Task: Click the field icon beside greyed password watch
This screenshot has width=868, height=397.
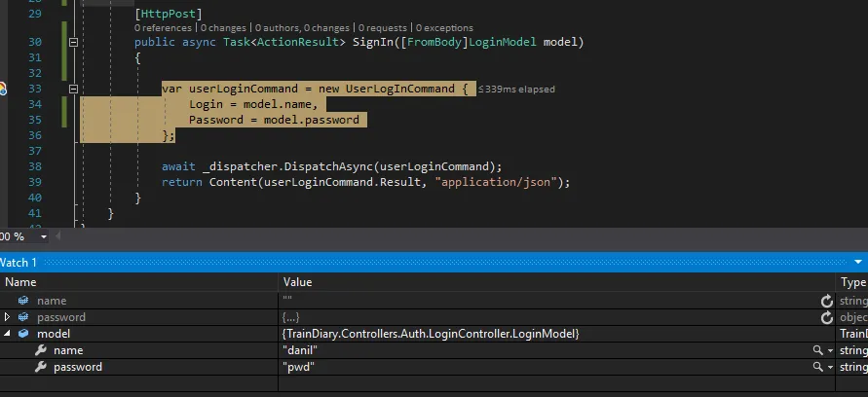Action: point(23,317)
